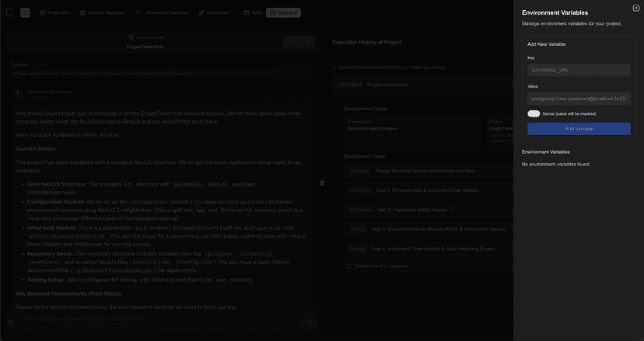Click the Project Info edit icon
The height and width of the screenshot is (341, 644).
coord(43,12)
